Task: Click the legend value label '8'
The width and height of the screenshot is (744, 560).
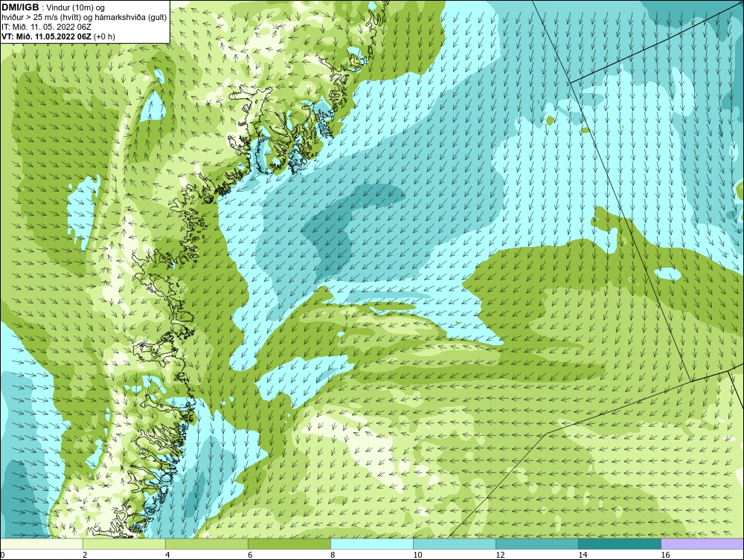Action: (x=333, y=555)
